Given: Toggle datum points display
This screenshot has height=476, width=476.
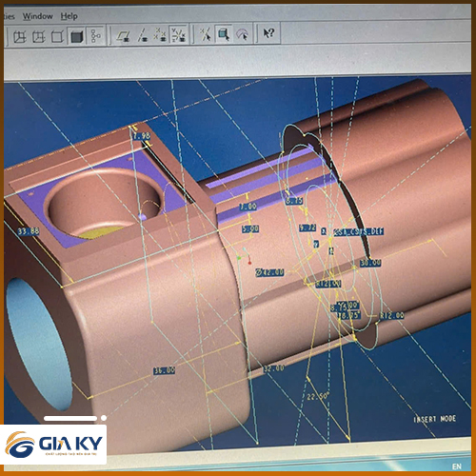Looking at the screenshot, I should (160, 34).
